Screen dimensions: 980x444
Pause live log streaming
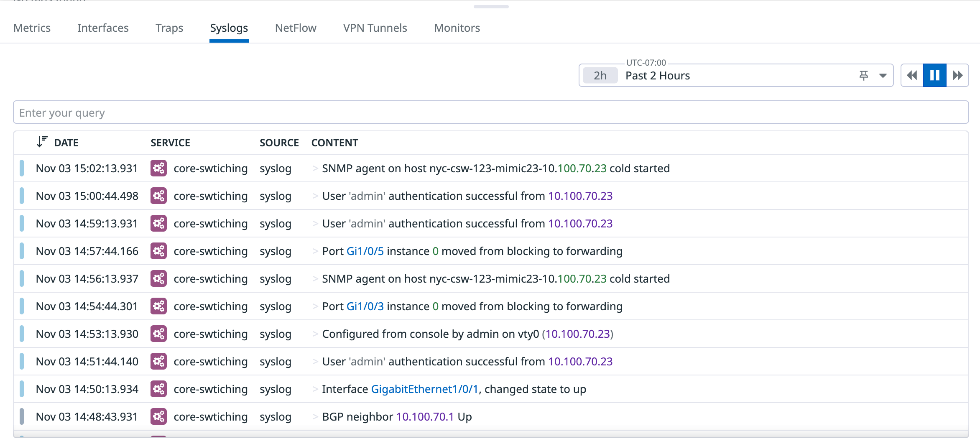click(x=935, y=76)
